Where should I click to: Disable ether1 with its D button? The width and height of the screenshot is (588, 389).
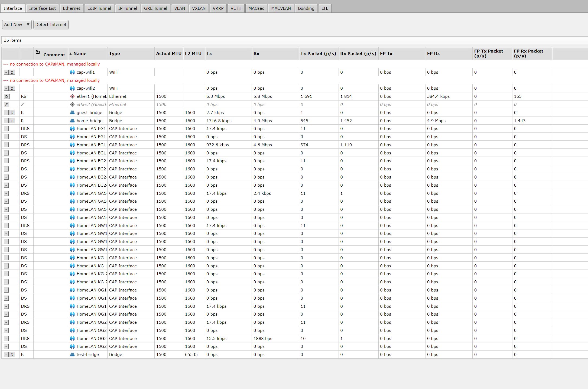click(7, 96)
